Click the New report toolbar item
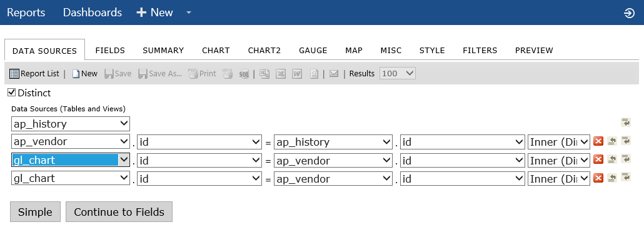This screenshot has height=232, width=644. [84, 74]
